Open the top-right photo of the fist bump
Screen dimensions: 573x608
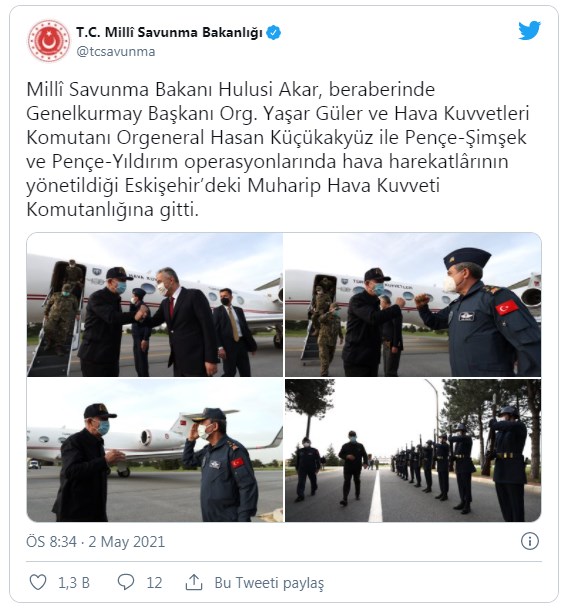(413, 304)
